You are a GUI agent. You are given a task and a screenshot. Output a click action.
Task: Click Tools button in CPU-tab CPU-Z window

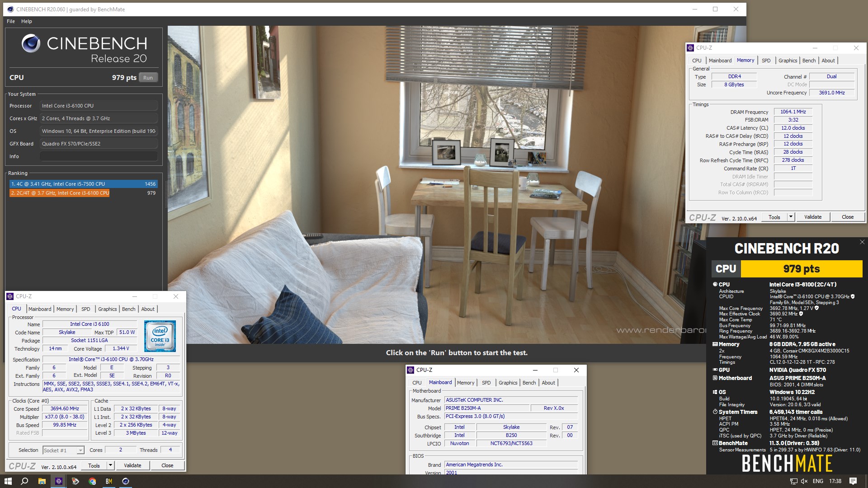coord(94,465)
